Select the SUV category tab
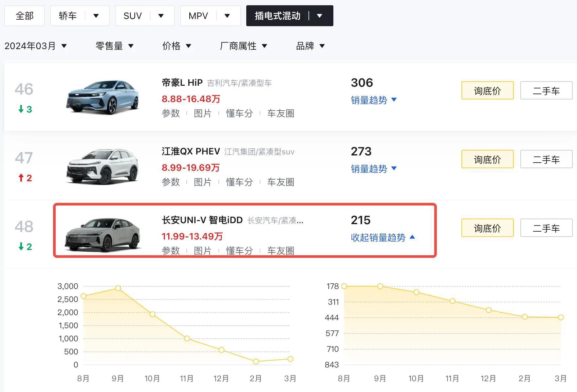 click(133, 16)
